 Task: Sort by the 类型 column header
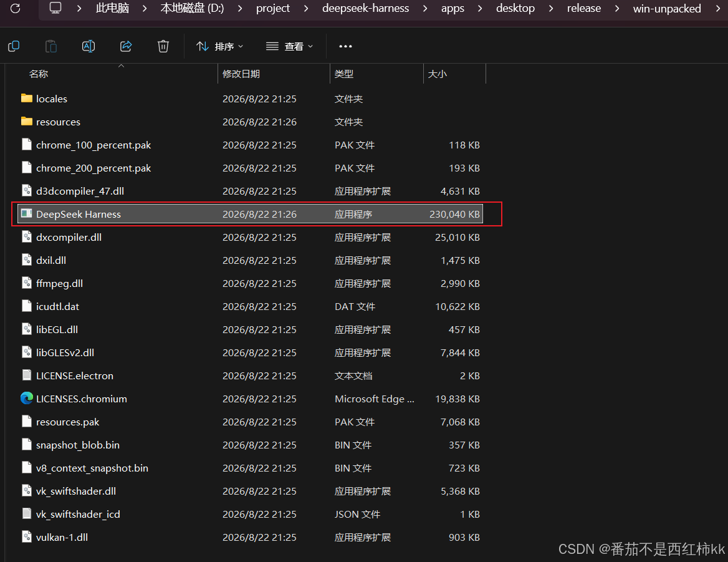pyautogui.click(x=344, y=74)
